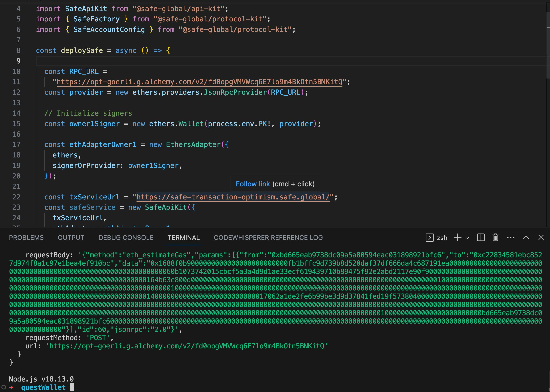Open the Alchemy url in terminal output
The height and width of the screenshot is (392, 550).
[187, 346]
